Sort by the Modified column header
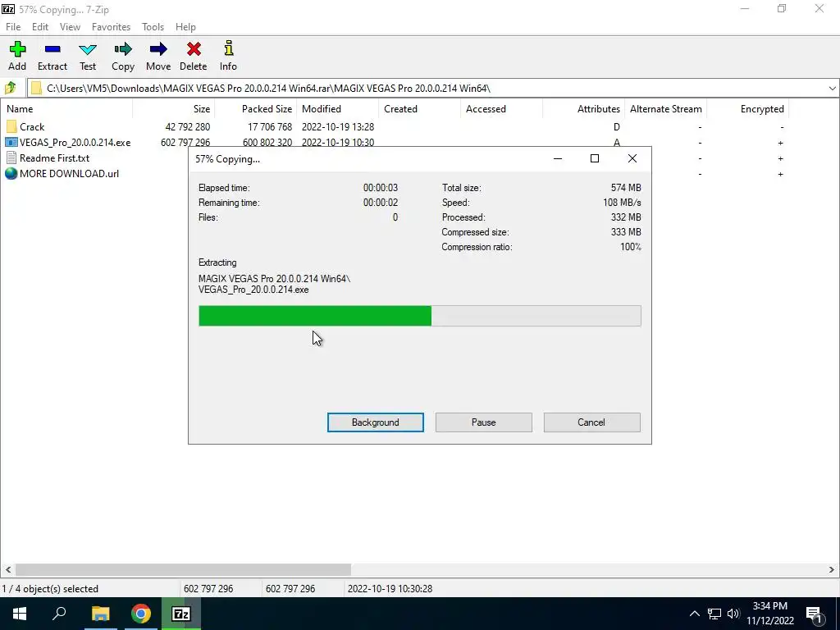 click(x=338, y=109)
